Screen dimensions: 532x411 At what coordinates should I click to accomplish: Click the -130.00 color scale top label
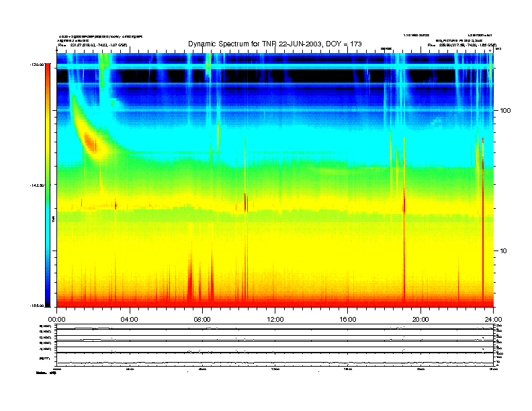(x=37, y=64)
